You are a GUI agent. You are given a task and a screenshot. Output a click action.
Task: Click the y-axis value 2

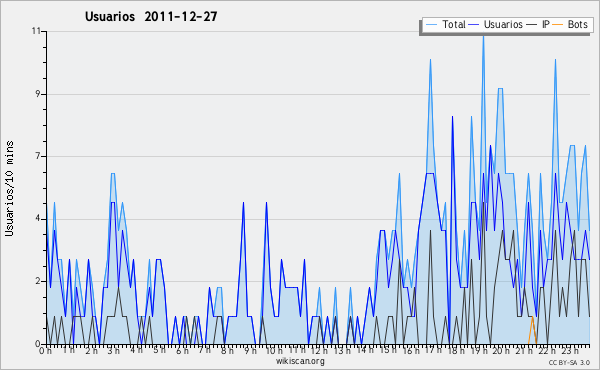tap(38, 281)
